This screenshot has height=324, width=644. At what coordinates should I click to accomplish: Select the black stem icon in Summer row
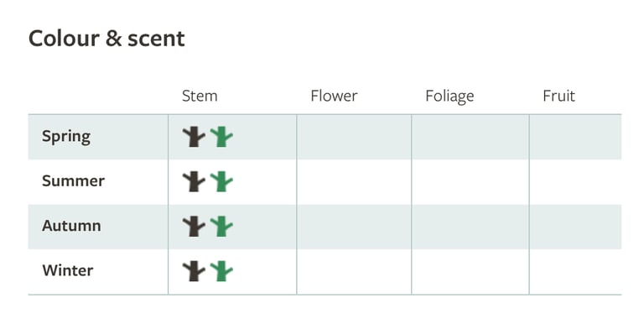point(194,181)
